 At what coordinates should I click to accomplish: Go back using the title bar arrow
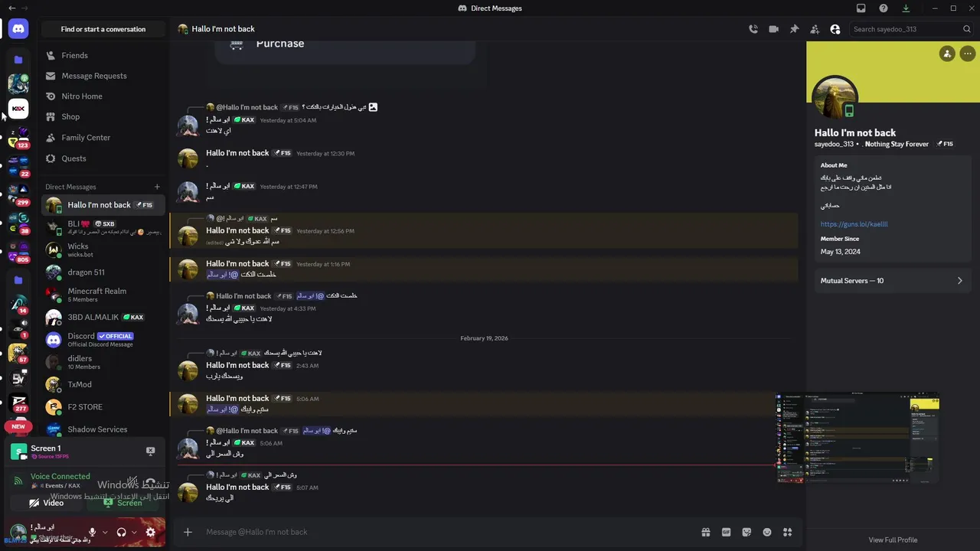(x=11, y=8)
